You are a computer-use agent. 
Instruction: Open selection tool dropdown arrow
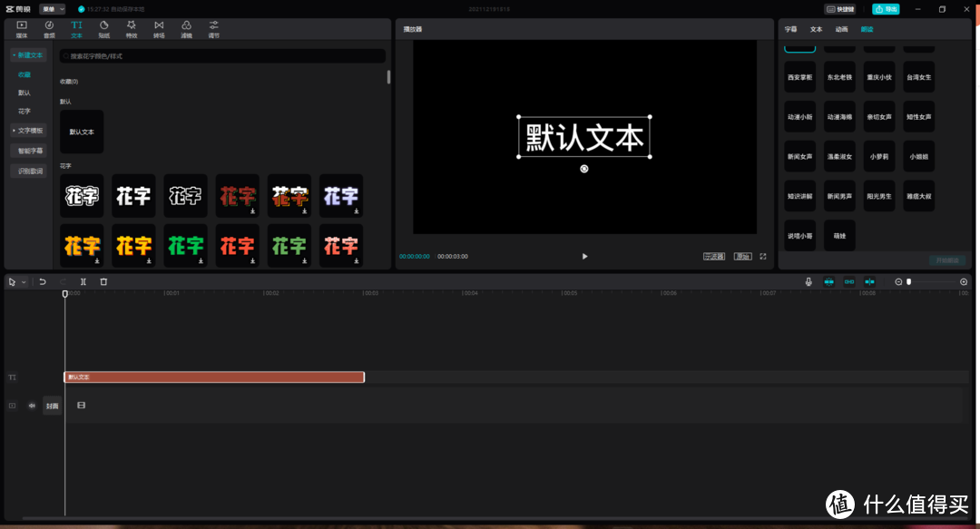pos(24,282)
